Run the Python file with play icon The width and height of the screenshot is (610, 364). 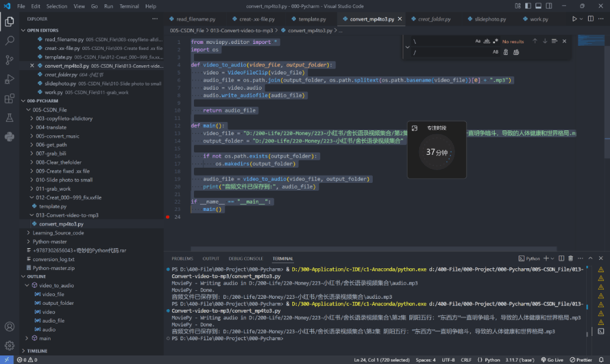(x=574, y=19)
